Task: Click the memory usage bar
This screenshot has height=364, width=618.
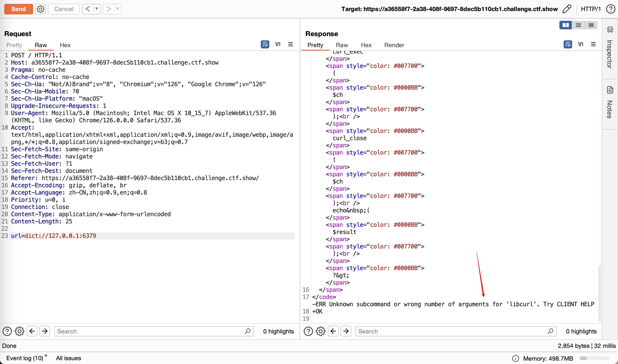Action: 595,358
